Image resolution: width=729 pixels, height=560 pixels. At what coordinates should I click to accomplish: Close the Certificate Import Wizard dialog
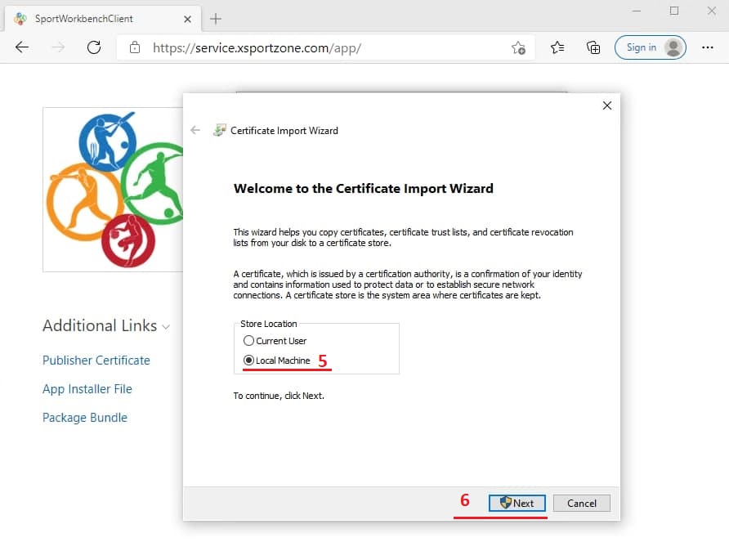pyautogui.click(x=606, y=105)
